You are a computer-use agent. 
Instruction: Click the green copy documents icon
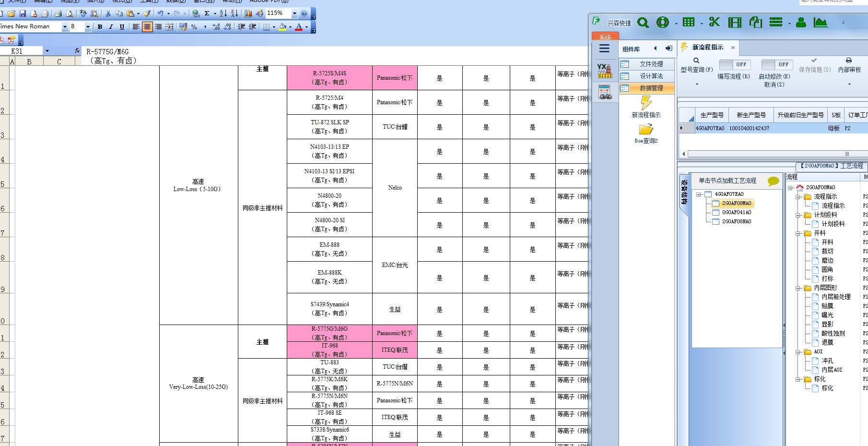coord(756,22)
